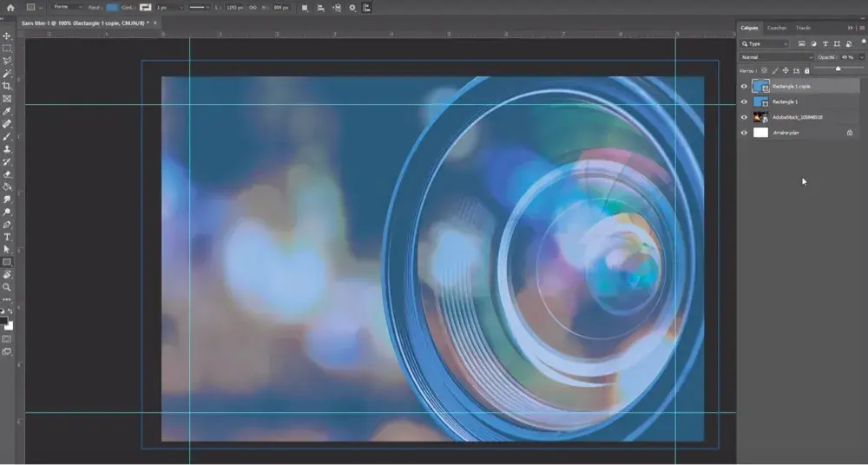Hide the AdobeStock layer

[744, 117]
